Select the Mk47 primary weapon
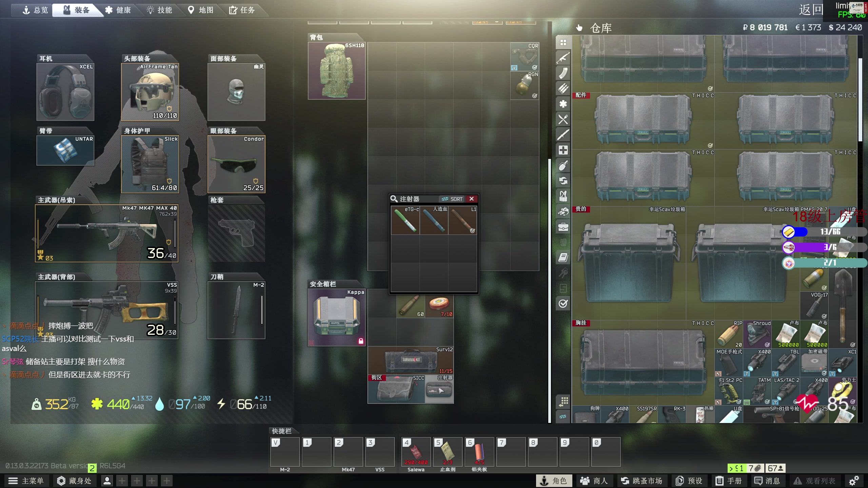868x488 pixels. 106,233
